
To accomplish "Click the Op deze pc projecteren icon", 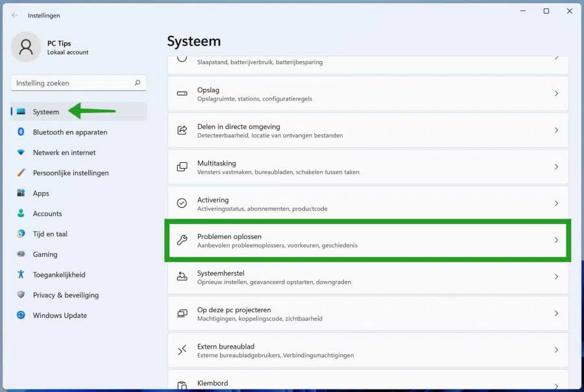I will (182, 313).
